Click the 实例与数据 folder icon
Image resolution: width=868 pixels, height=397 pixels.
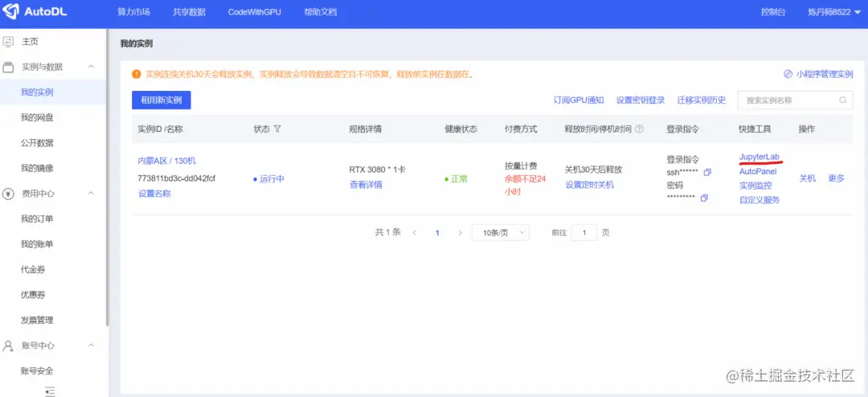(x=8, y=67)
